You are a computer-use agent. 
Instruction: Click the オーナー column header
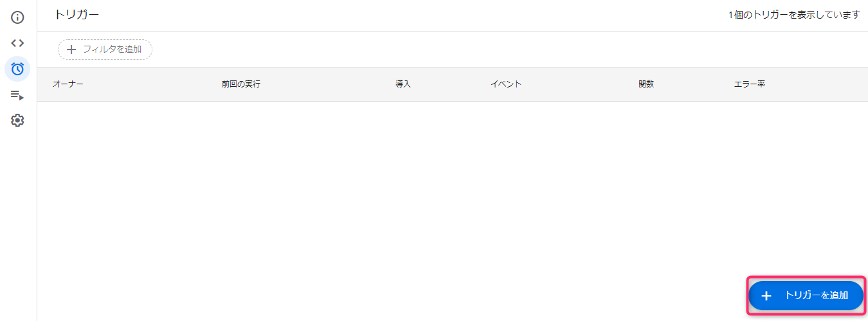(68, 84)
